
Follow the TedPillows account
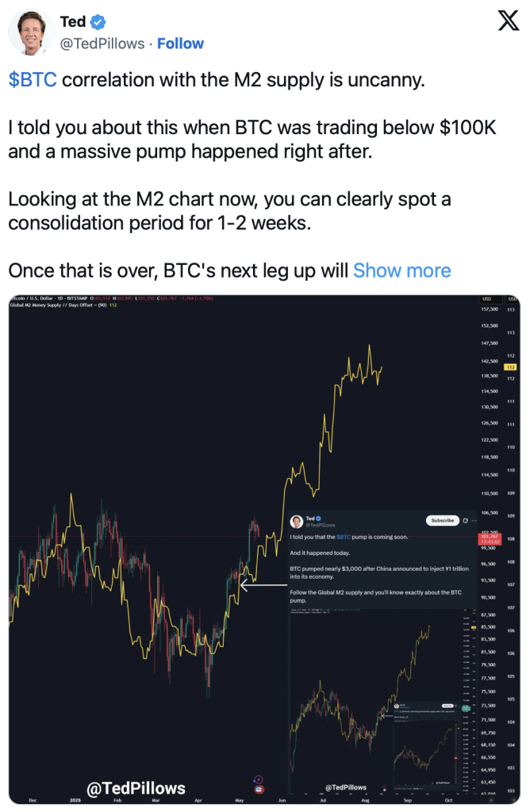pos(180,44)
